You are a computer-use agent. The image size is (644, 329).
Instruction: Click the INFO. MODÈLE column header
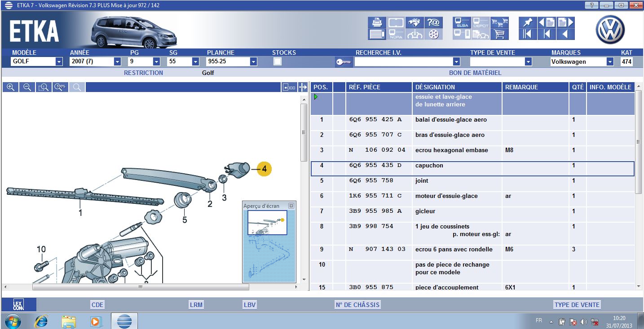click(611, 87)
